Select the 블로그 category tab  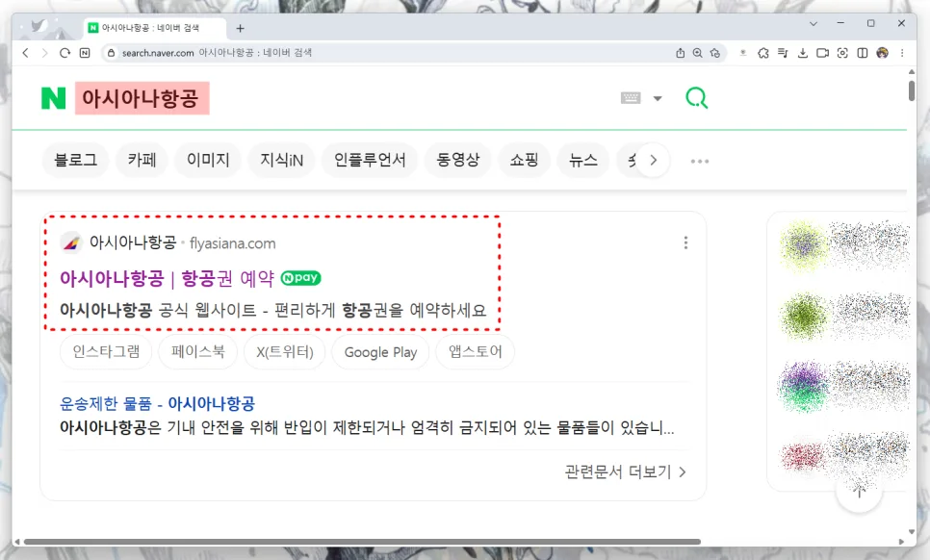(x=76, y=160)
